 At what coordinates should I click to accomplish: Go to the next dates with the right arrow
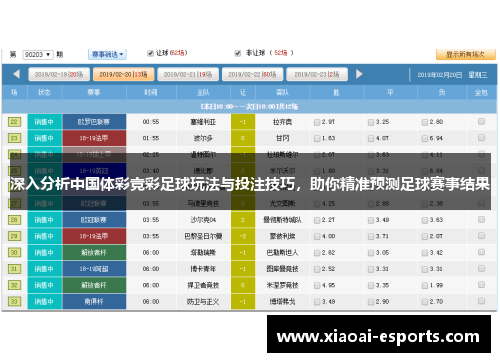359,74
